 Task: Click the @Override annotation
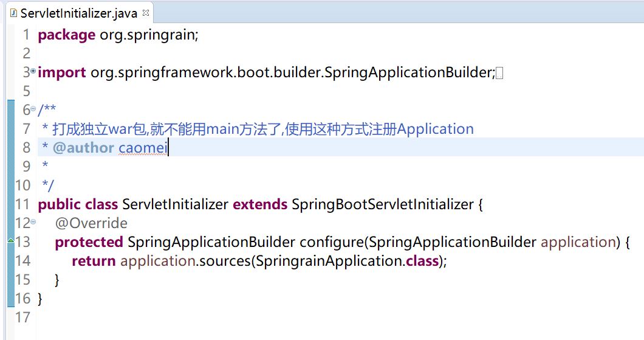click(x=91, y=223)
